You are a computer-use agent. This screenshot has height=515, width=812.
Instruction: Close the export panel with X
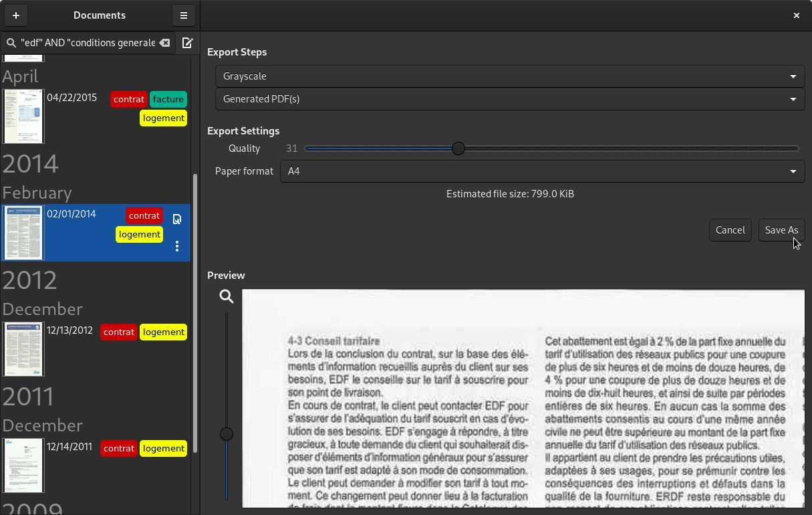796,15
